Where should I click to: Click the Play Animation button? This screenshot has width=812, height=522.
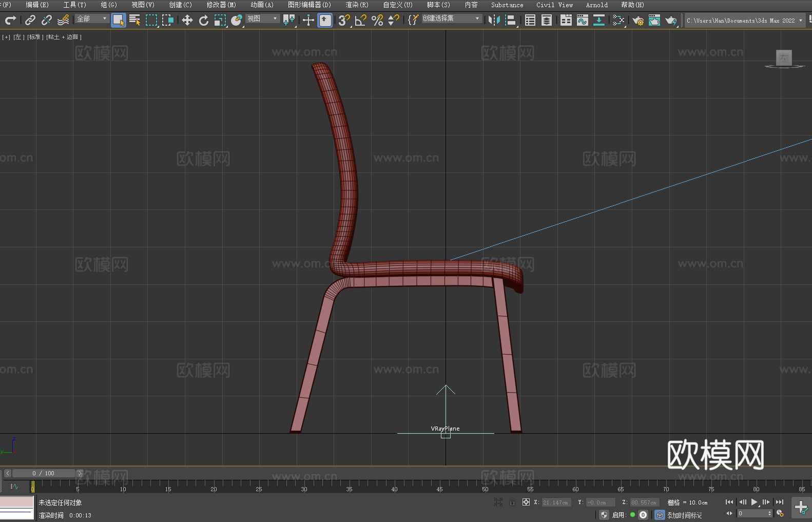coord(754,502)
